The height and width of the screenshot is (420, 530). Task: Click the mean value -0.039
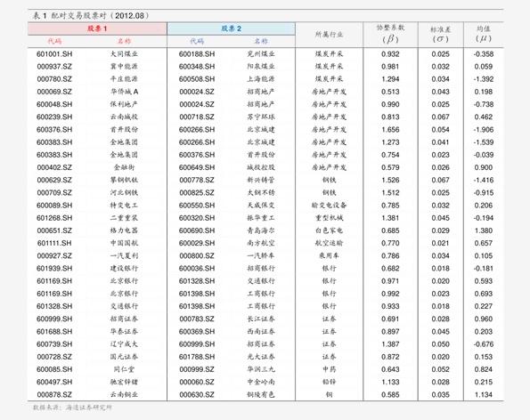tap(484, 155)
